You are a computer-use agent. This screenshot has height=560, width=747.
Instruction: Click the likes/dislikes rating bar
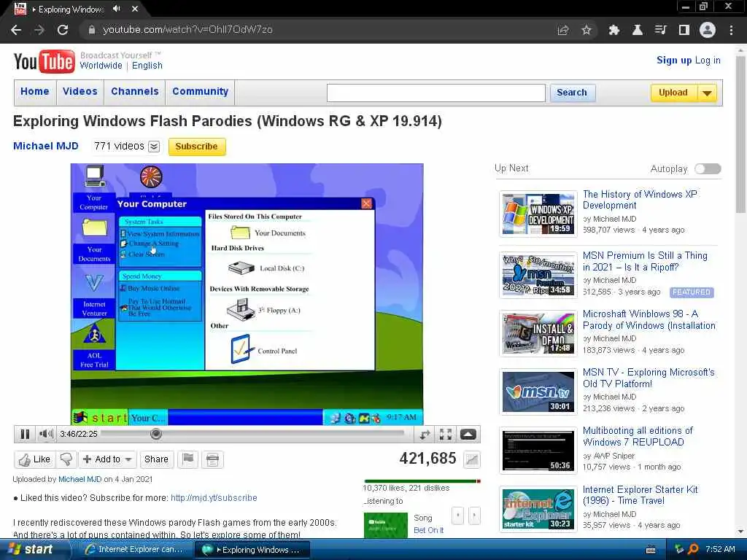point(422,481)
